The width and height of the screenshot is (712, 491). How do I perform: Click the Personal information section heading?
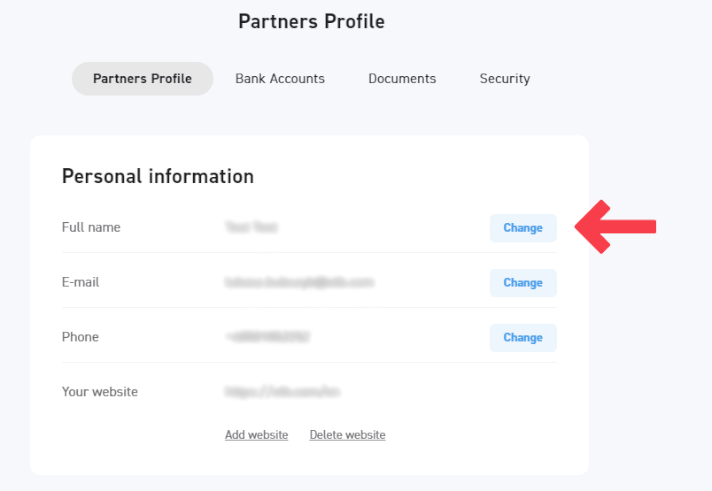[x=158, y=177]
